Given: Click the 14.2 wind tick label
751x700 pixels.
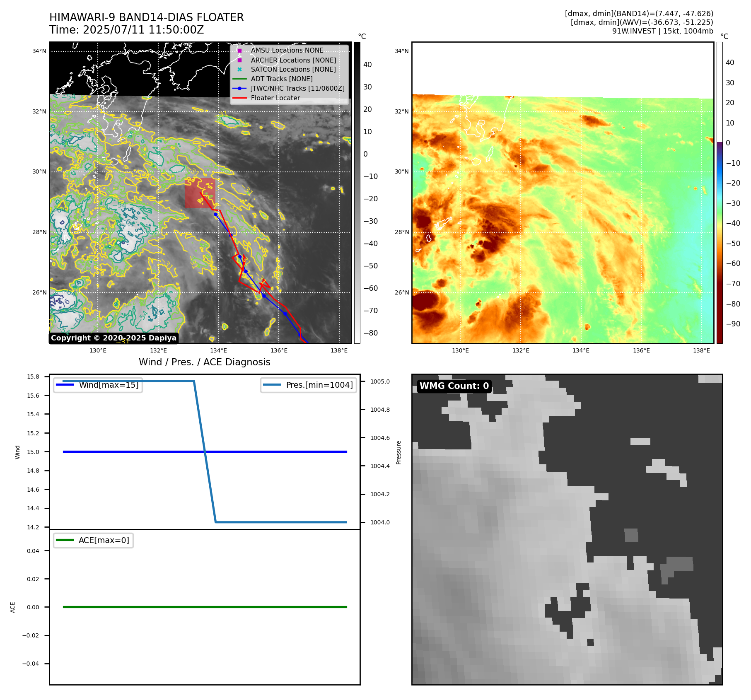Looking at the screenshot, I should [x=33, y=527].
